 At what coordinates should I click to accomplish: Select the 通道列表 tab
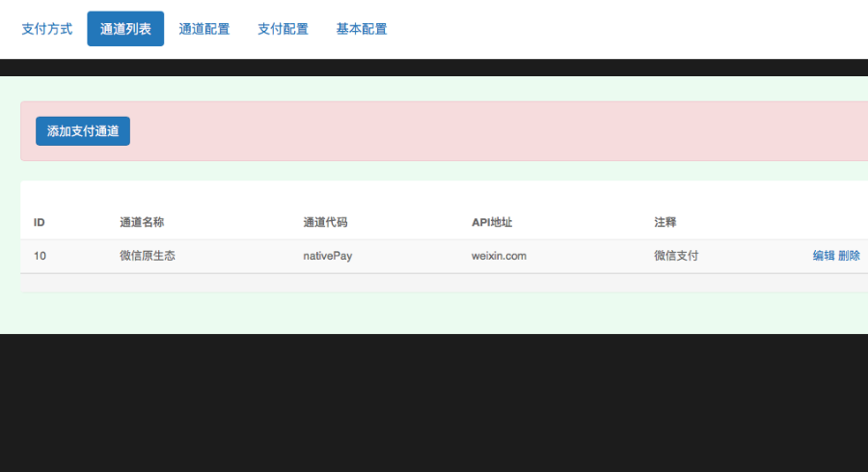[125, 29]
